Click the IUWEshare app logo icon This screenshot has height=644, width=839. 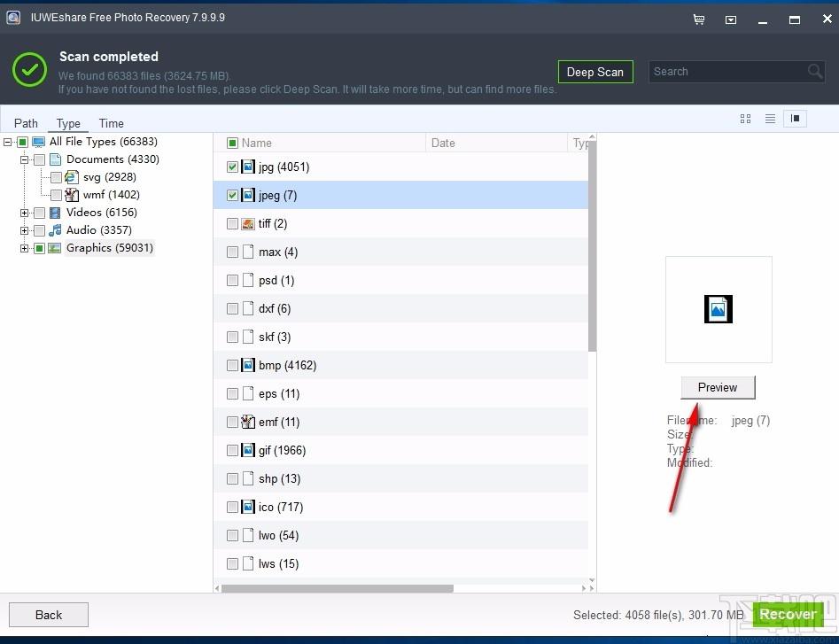(x=13, y=18)
